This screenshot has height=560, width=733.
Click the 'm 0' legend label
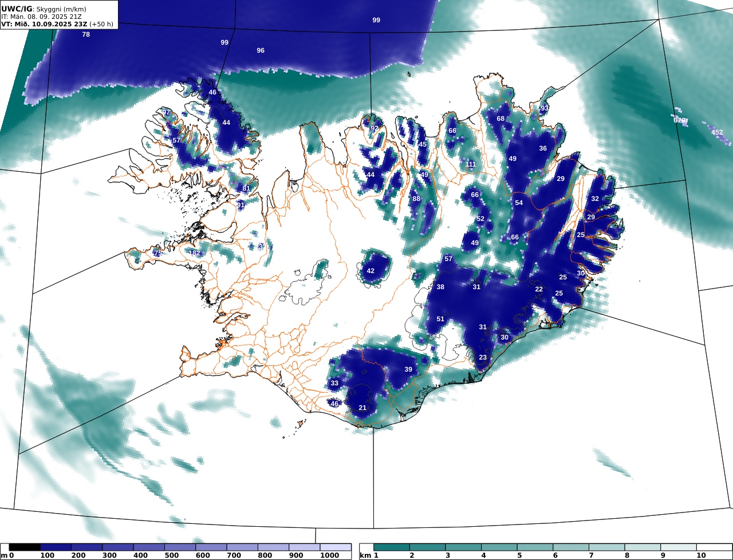[x=7, y=555]
